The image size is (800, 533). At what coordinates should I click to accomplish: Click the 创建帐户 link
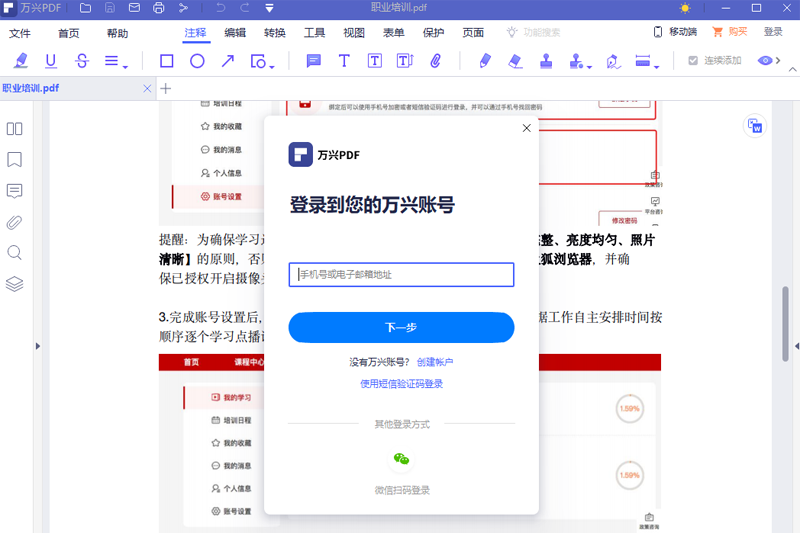(x=435, y=362)
